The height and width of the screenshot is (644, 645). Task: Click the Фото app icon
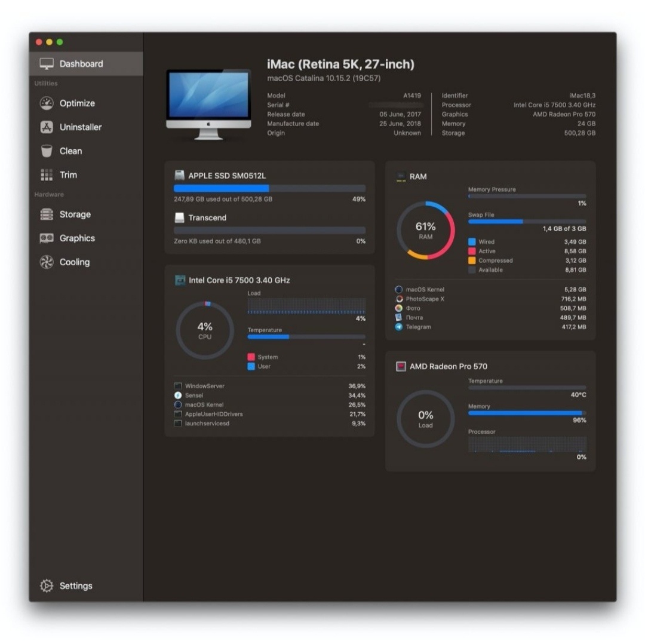pos(398,308)
